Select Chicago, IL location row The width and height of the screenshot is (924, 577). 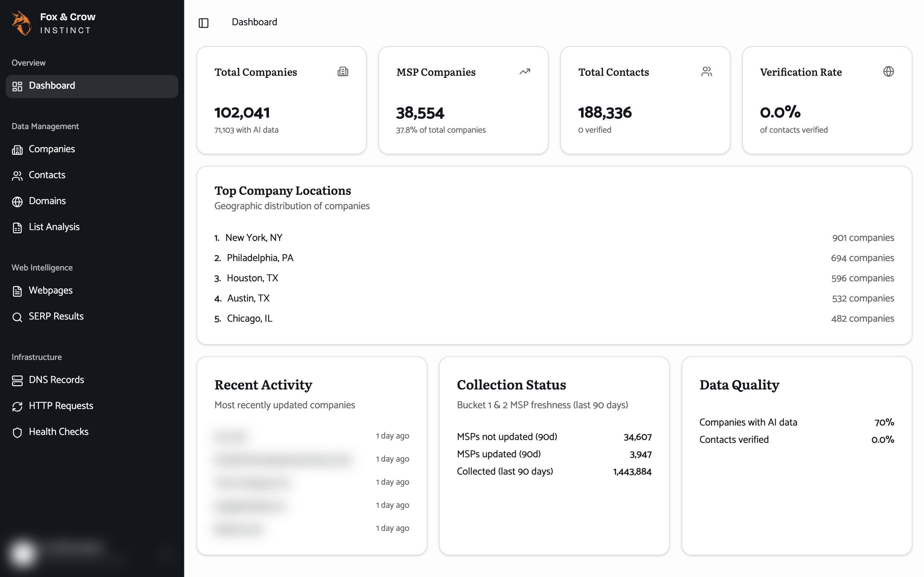(x=554, y=319)
